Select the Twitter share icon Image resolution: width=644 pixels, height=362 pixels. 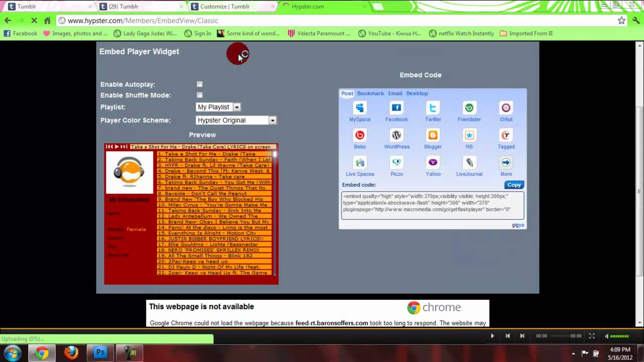(x=433, y=108)
